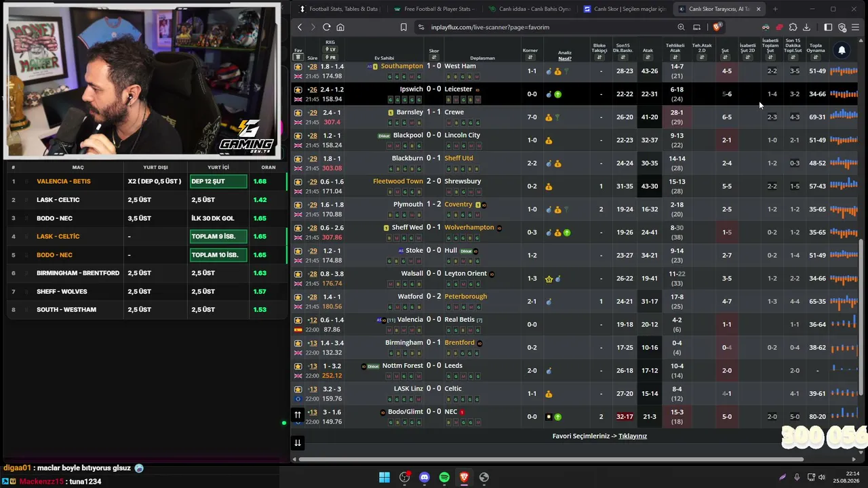
Task: Sort by the Son15 Dk.Baskı column arrows
Action: [623, 58]
